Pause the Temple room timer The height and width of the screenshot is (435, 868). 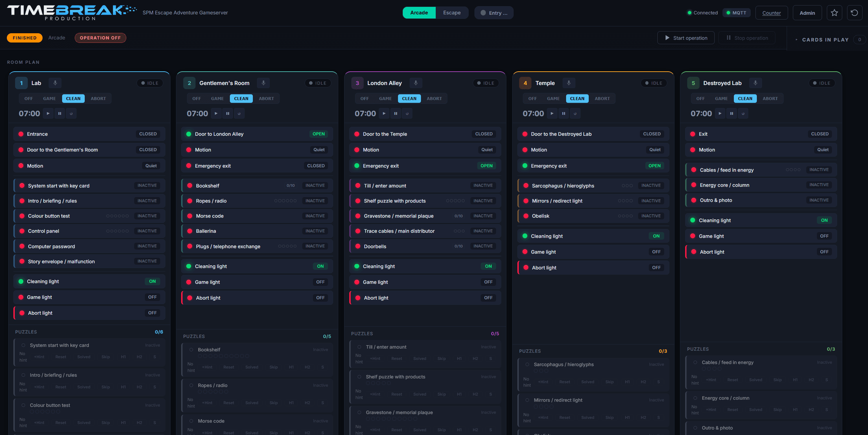(x=563, y=113)
